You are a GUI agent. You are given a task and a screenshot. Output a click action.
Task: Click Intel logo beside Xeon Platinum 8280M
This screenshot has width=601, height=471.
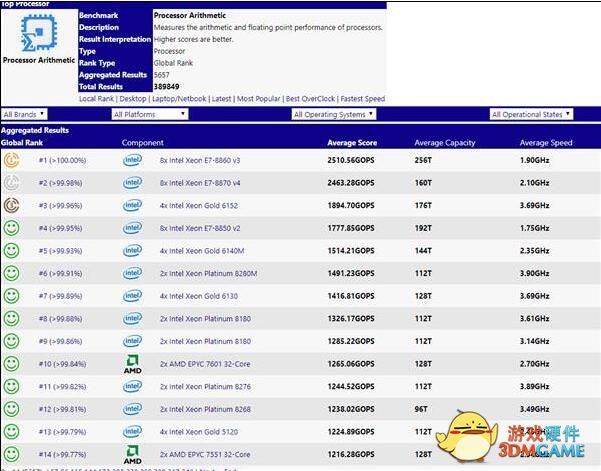[x=132, y=273]
